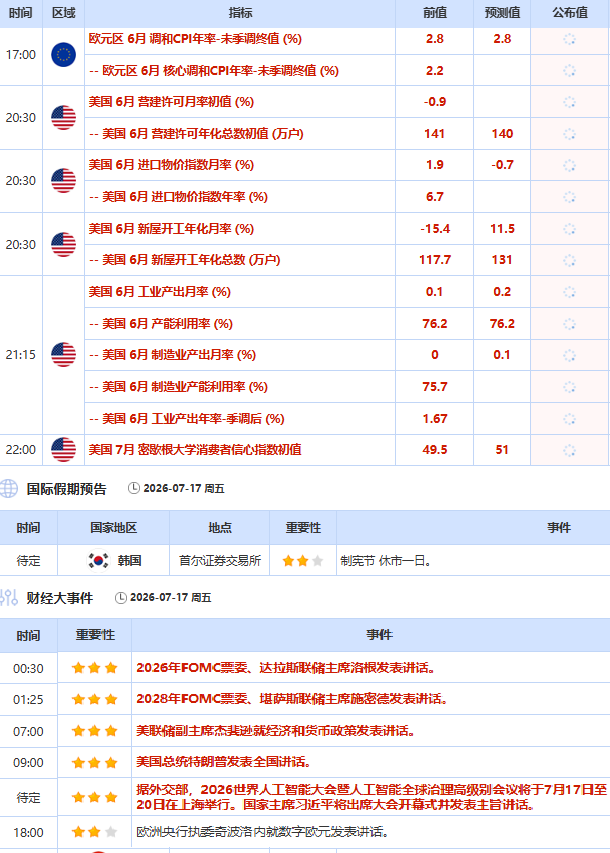This screenshot has width=610, height=853.
Task: Click the loading spinner in 调和CPI年率-未季调终值 row
Action: [569, 39]
